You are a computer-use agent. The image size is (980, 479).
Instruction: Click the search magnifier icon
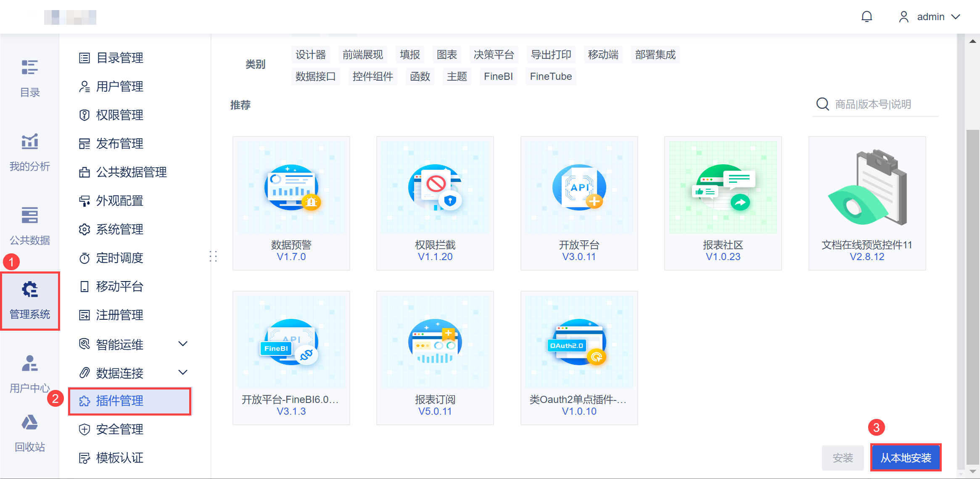[x=822, y=104]
